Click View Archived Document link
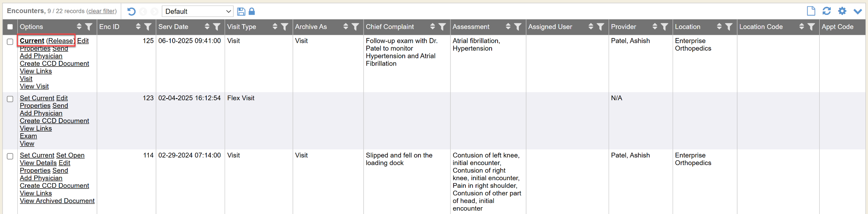This screenshot has height=214, width=868. coord(57,201)
